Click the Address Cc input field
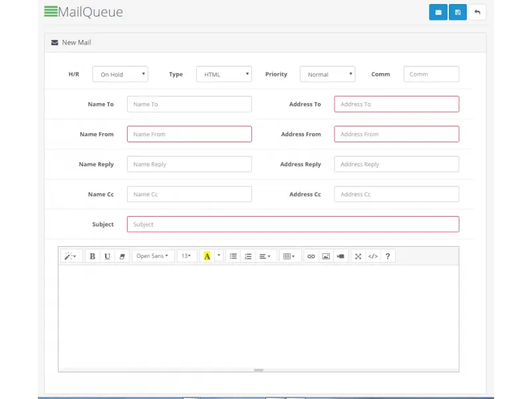The width and height of the screenshot is (532, 399). click(396, 194)
